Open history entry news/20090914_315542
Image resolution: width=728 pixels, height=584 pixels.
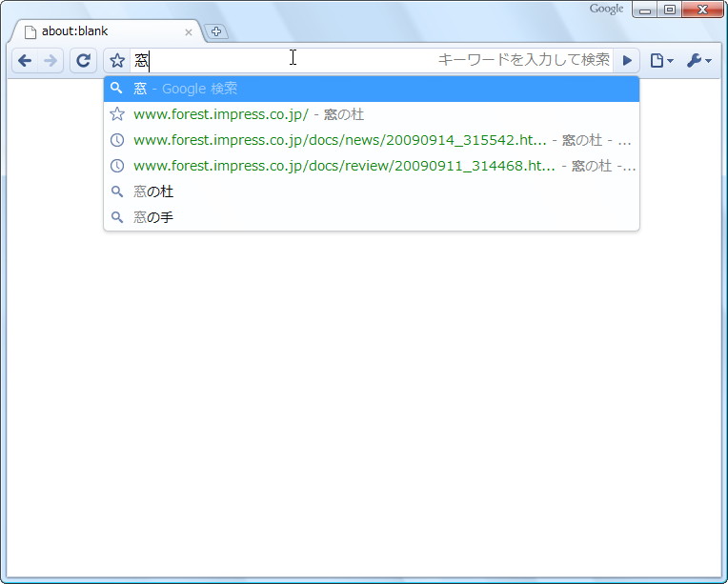coord(372,140)
